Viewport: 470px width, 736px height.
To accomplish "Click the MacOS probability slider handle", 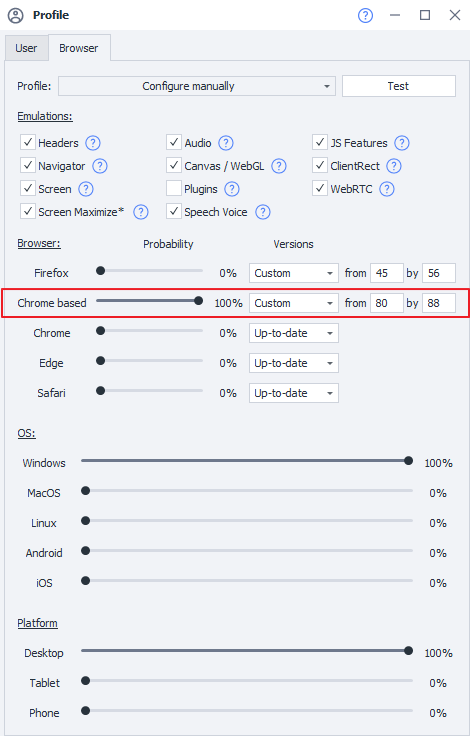I will (x=85, y=491).
